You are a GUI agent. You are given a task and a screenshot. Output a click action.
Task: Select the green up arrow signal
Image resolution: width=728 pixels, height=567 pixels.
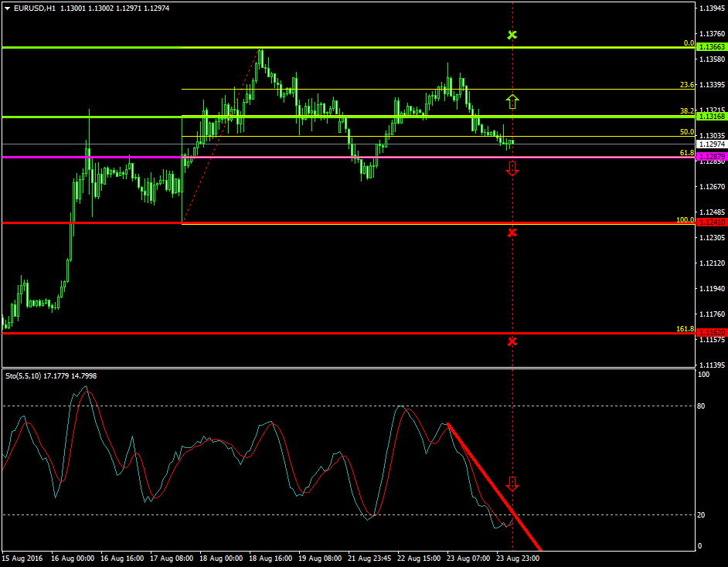tap(512, 100)
